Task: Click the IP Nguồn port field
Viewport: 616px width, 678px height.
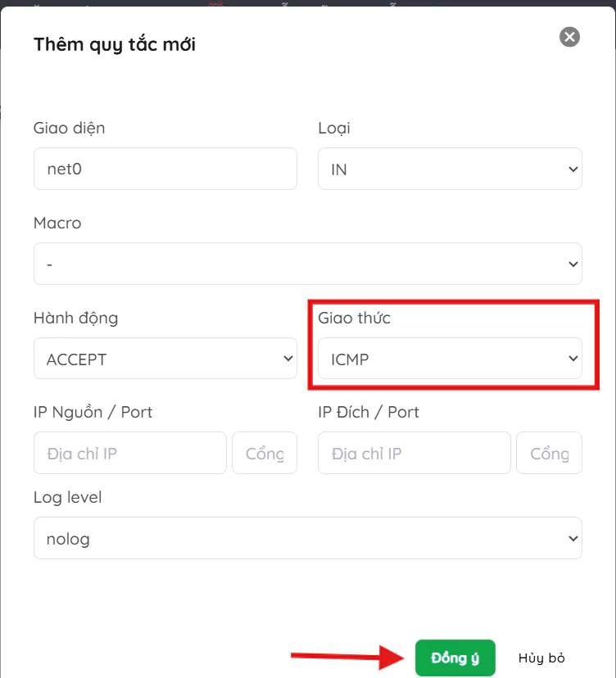Action: pyautogui.click(x=265, y=453)
